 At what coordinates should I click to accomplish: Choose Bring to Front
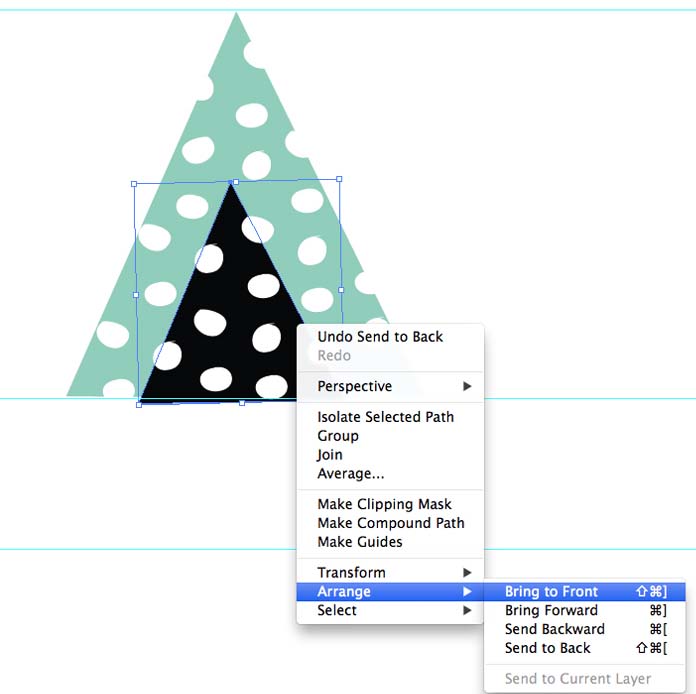point(585,591)
